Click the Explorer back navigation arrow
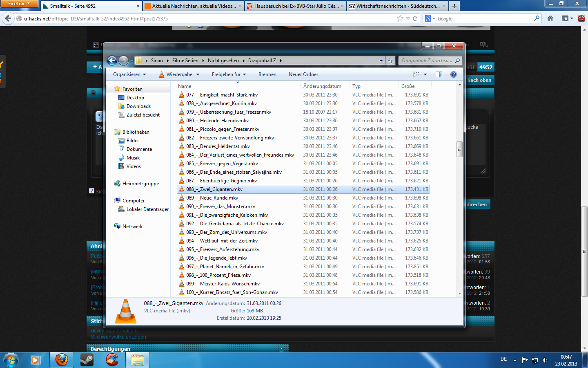 point(112,61)
